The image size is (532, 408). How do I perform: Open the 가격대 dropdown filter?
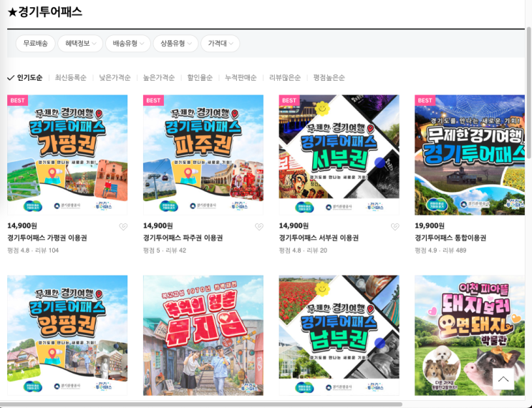221,44
